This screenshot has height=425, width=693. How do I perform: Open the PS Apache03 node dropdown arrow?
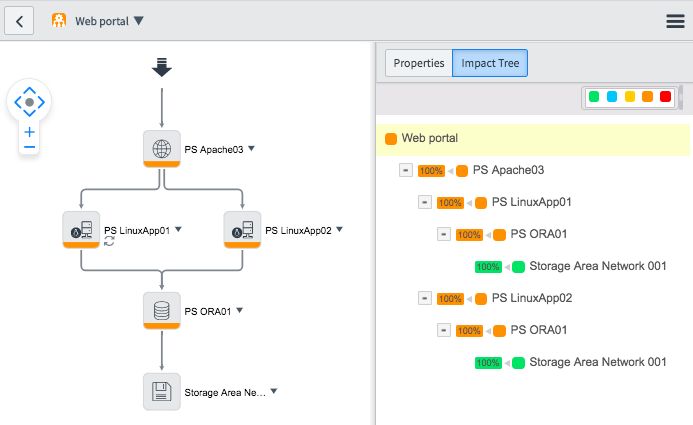coord(251,148)
